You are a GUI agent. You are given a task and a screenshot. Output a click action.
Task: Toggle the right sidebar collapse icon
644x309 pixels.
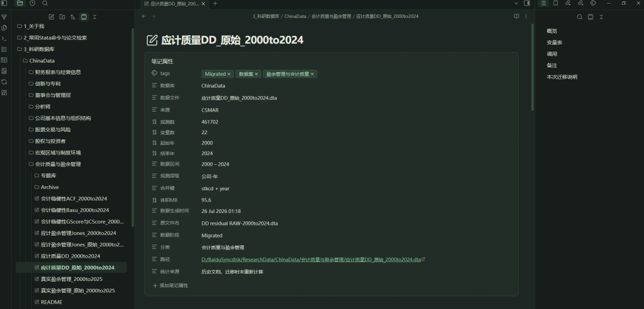[x=527, y=4]
